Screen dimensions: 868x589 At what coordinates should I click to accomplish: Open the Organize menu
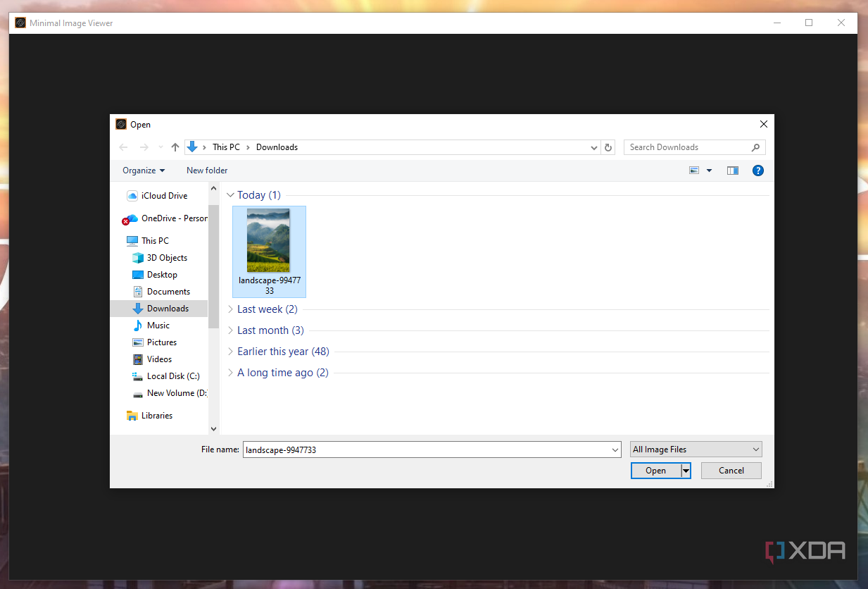143,170
